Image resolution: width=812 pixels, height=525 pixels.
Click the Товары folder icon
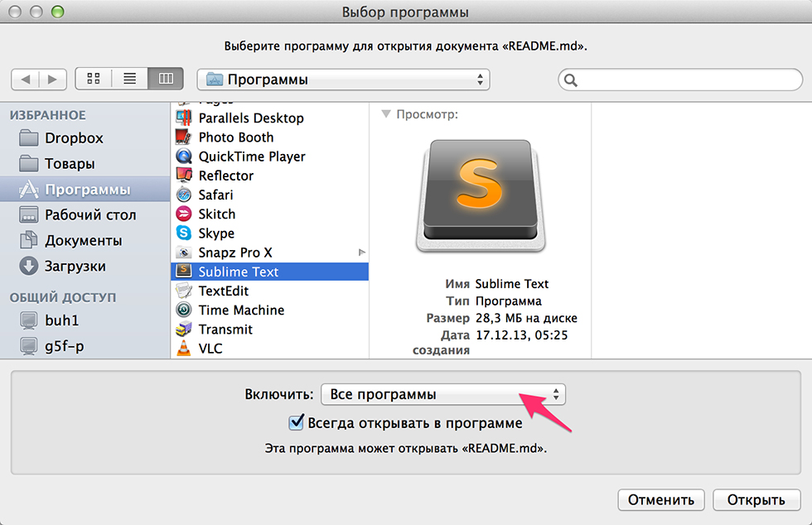pos(28,164)
